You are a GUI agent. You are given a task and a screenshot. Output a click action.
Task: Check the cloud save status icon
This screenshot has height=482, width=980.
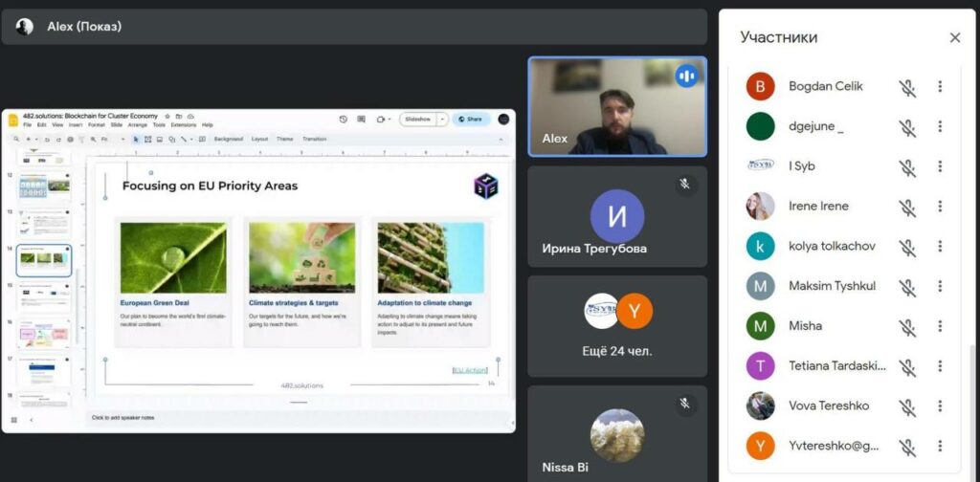point(190,117)
